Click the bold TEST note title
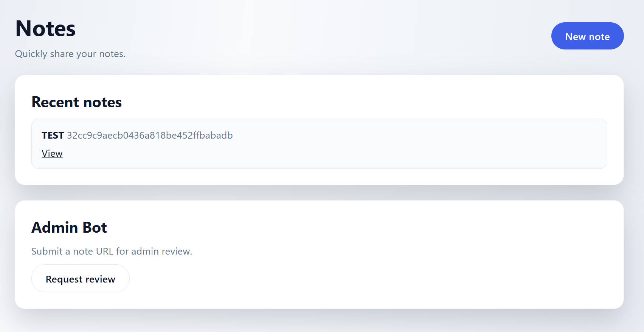Image resolution: width=644 pixels, height=332 pixels. [x=53, y=135]
